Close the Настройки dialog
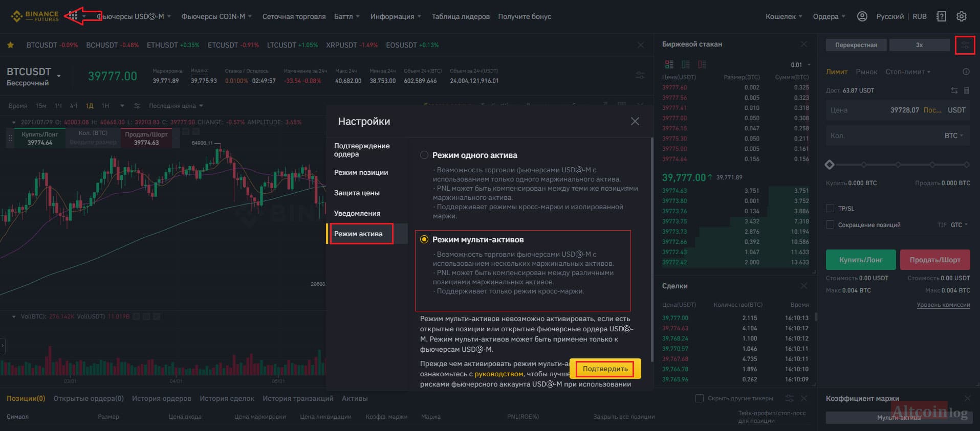980x431 pixels. (x=635, y=121)
